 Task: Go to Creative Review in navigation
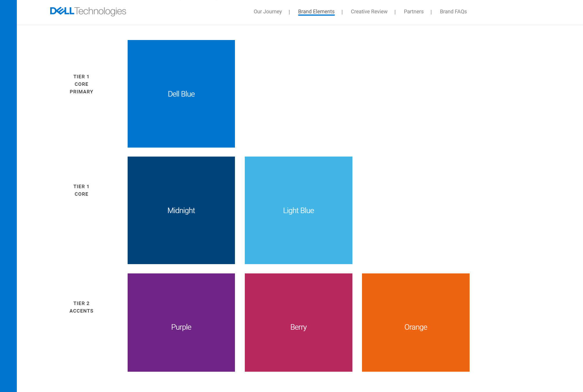click(x=369, y=12)
